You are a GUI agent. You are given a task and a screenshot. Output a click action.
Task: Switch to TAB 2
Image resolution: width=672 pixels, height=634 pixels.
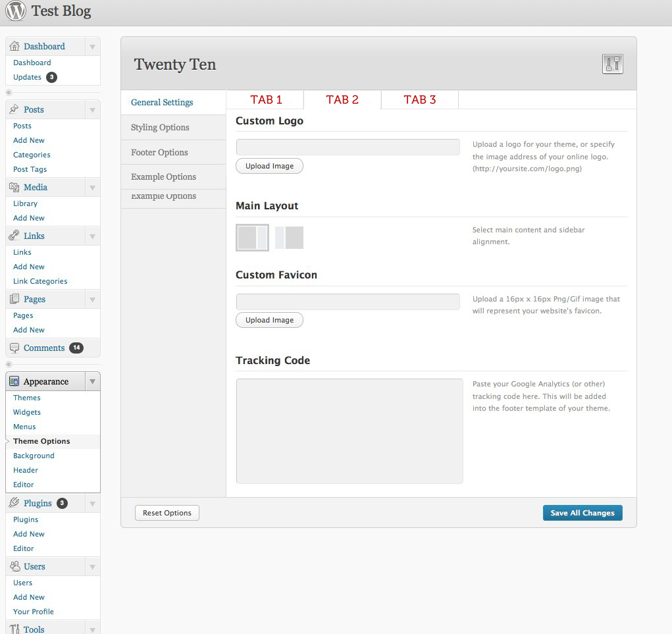(342, 99)
